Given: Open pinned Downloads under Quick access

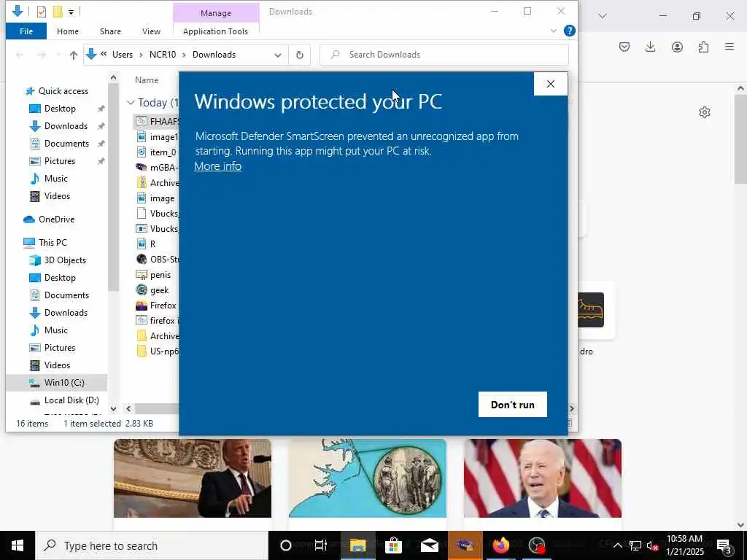Looking at the screenshot, I should pos(66,126).
